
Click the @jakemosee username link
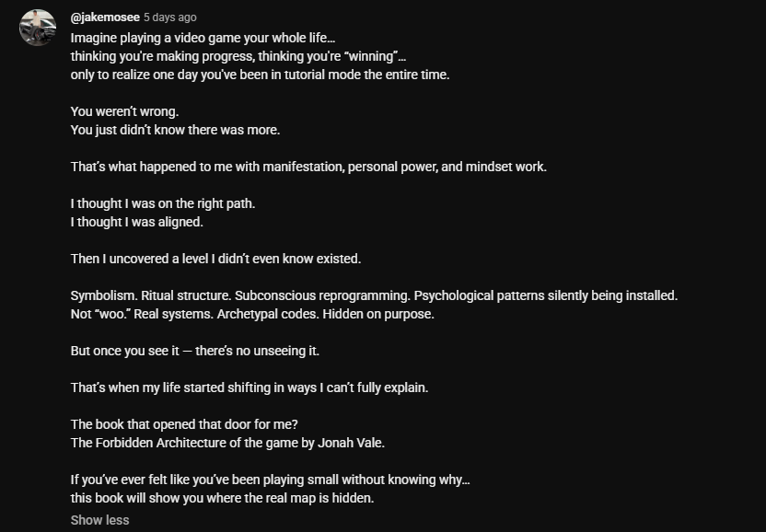(105, 17)
